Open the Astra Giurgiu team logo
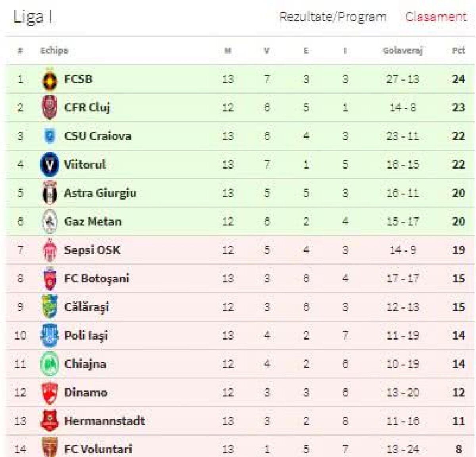The width and height of the screenshot is (476, 457). 50,193
